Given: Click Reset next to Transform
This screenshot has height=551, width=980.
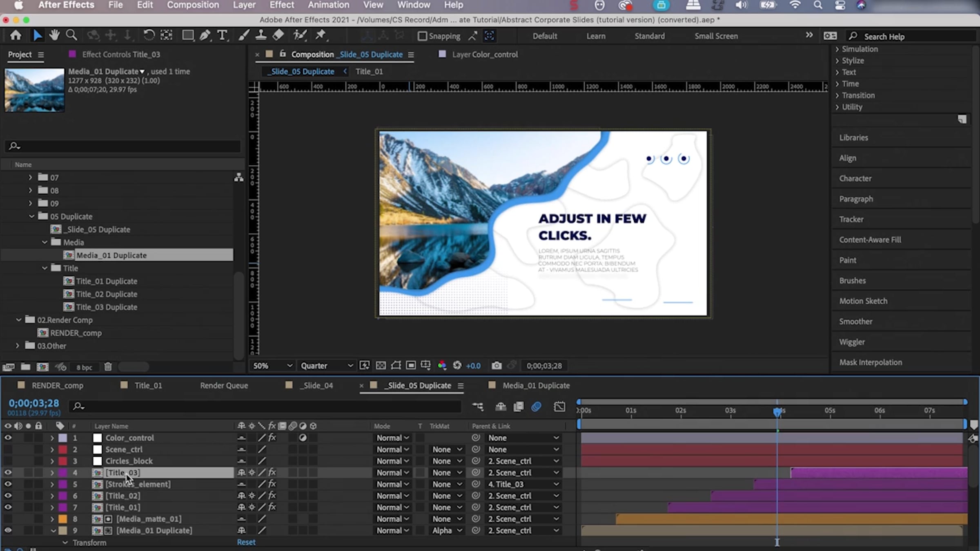Looking at the screenshot, I should pyautogui.click(x=246, y=542).
